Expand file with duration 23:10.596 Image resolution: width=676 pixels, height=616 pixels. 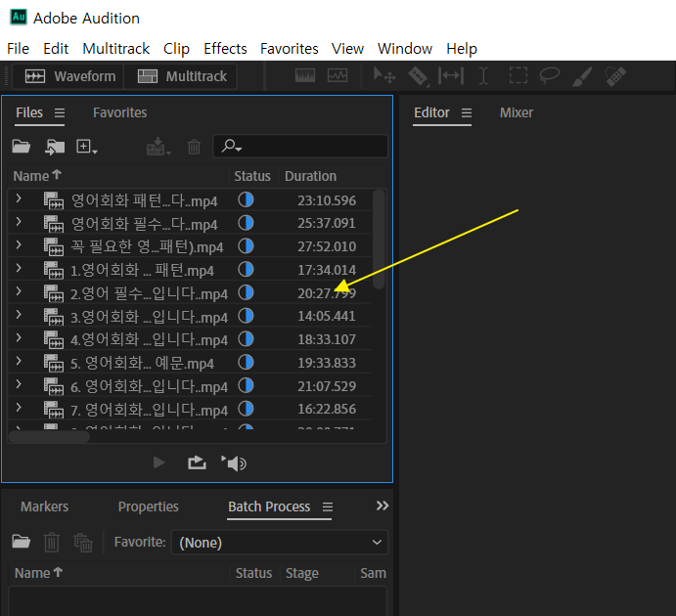click(19, 198)
